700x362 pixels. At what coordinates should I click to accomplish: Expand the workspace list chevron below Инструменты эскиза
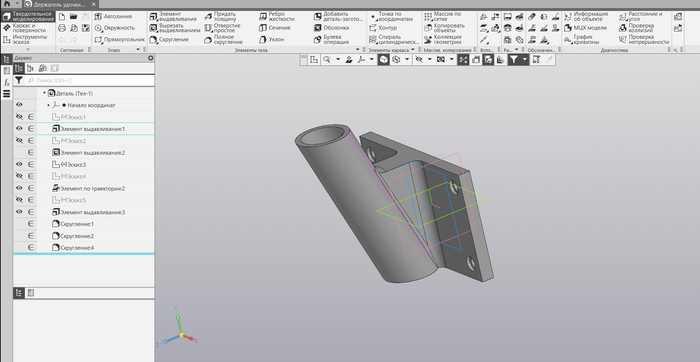click(28, 50)
